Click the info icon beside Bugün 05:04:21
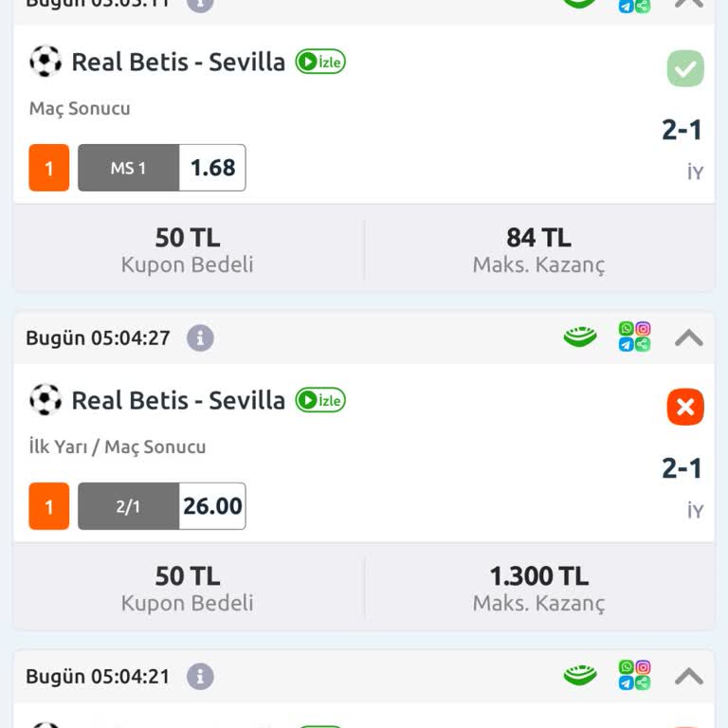Image resolution: width=728 pixels, height=728 pixels. 200,677
